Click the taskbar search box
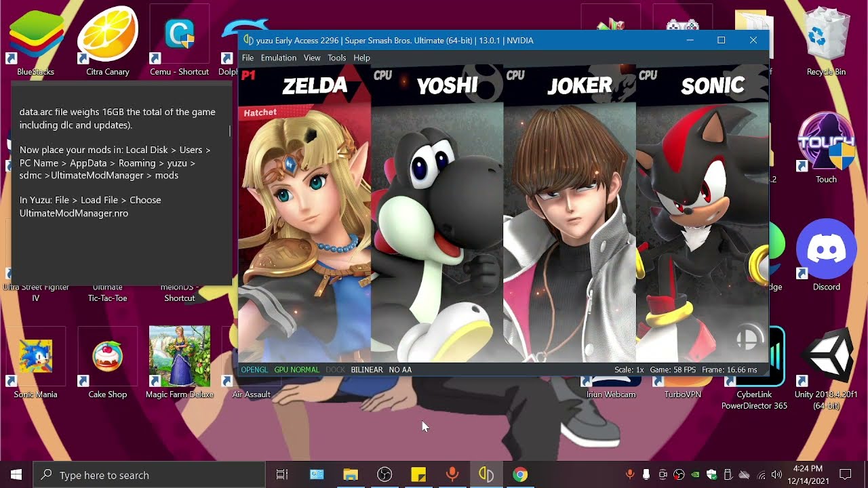 pos(149,474)
